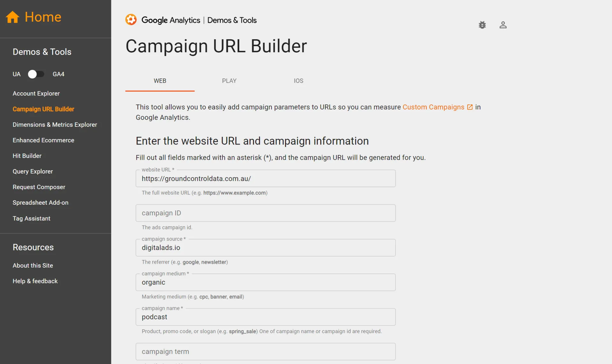The image size is (612, 364).
Task: Open Query Explorer from the sidebar
Action: click(x=33, y=172)
